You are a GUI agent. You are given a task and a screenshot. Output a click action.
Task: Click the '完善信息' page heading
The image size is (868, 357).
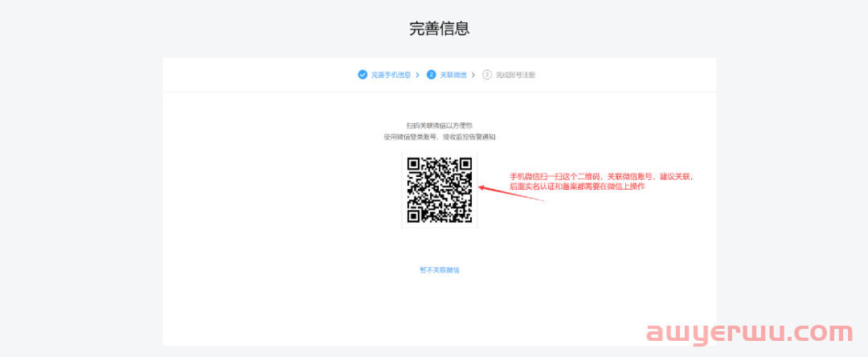click(x=440, y=29)
